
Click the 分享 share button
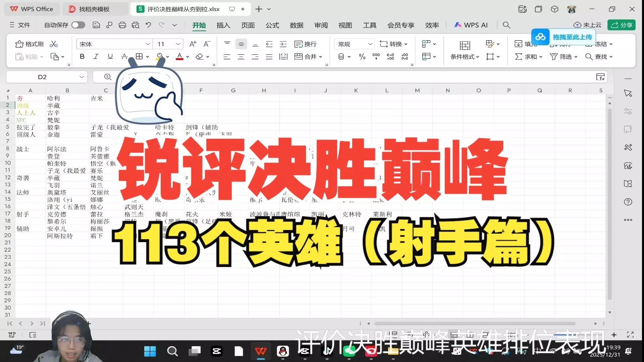click(622, 25)
